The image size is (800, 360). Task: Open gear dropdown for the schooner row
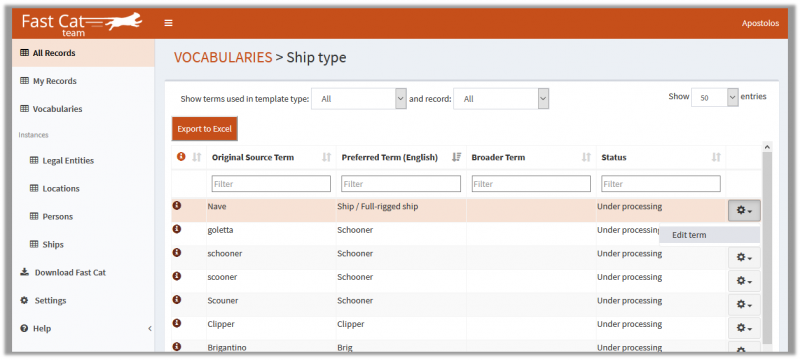tap(744, 258)
